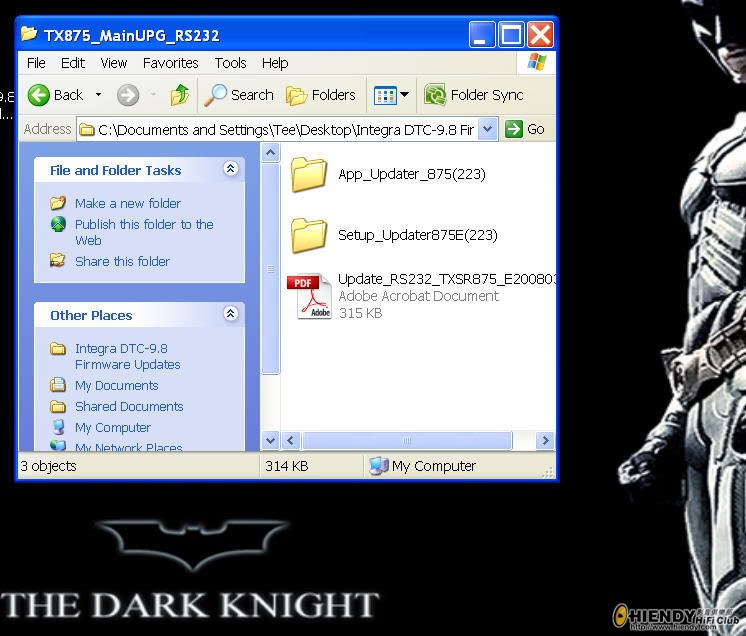The width and height of the screenshot is (746, 636).
Task: Click the My Computer icon in sidebar
Action: click(x=58, y=427)
